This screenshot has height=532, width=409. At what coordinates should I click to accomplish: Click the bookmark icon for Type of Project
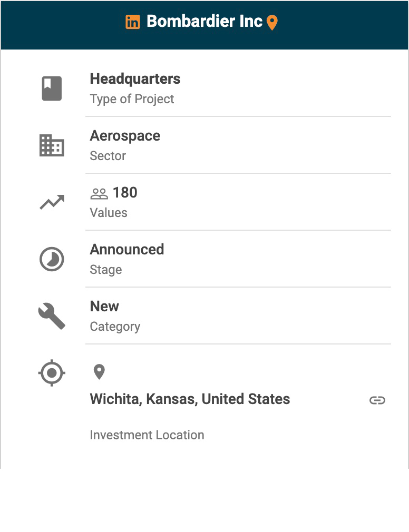[x=52, y=88]
